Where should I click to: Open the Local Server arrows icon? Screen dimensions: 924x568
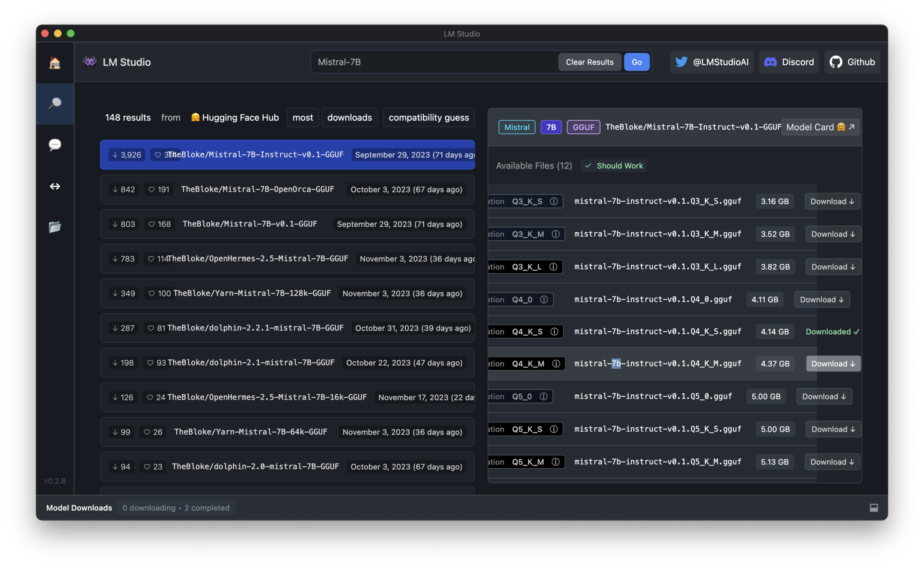pos(55,186)
